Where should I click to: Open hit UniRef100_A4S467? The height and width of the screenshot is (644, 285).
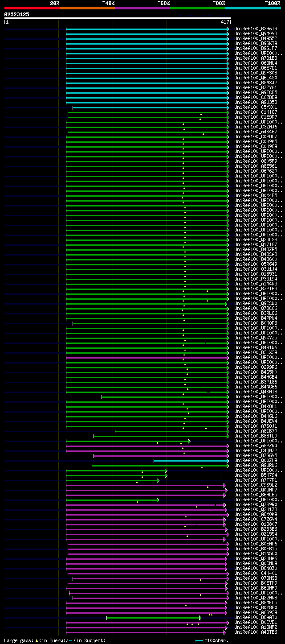coord(256,132)
